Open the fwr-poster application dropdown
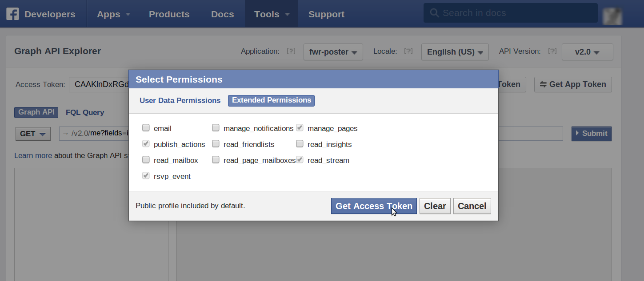The height and width of the screenshot is (281, 644). tap(333, 52)
